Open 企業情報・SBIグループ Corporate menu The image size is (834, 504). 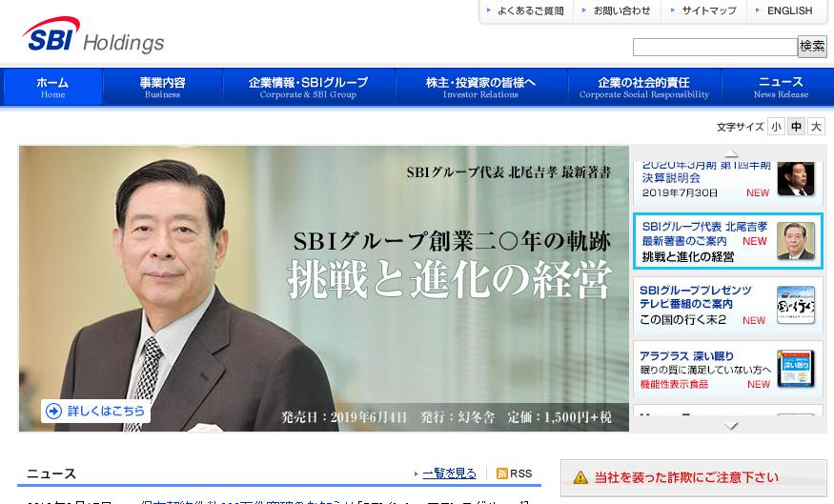pyautogui.click(x=309, y=88)
